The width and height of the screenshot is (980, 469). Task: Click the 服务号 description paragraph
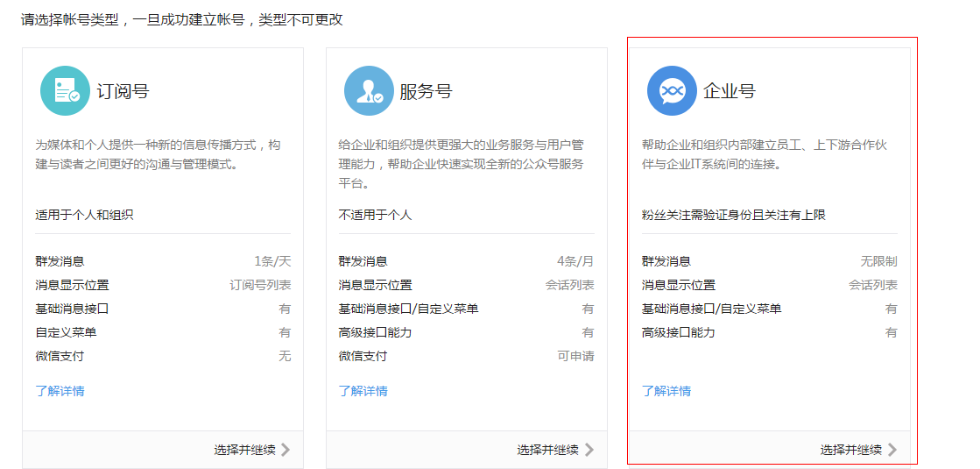click(462, 165)
